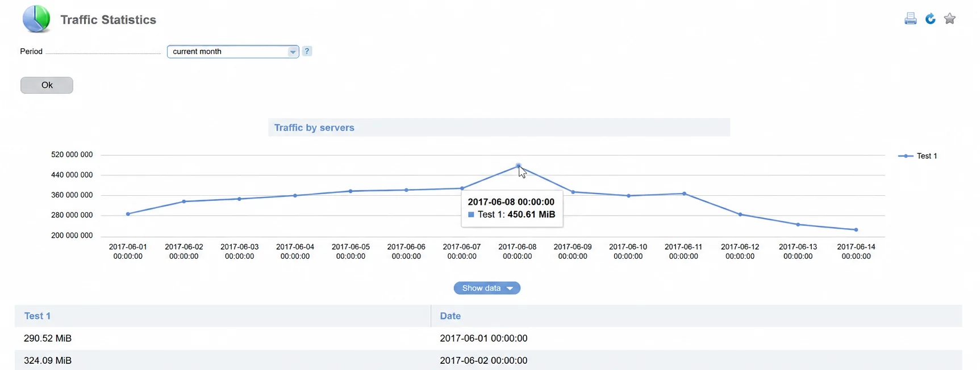Click the 2017-06-12 data point on chart
Screen dimensions: 980x370
(x=740, y=215)
